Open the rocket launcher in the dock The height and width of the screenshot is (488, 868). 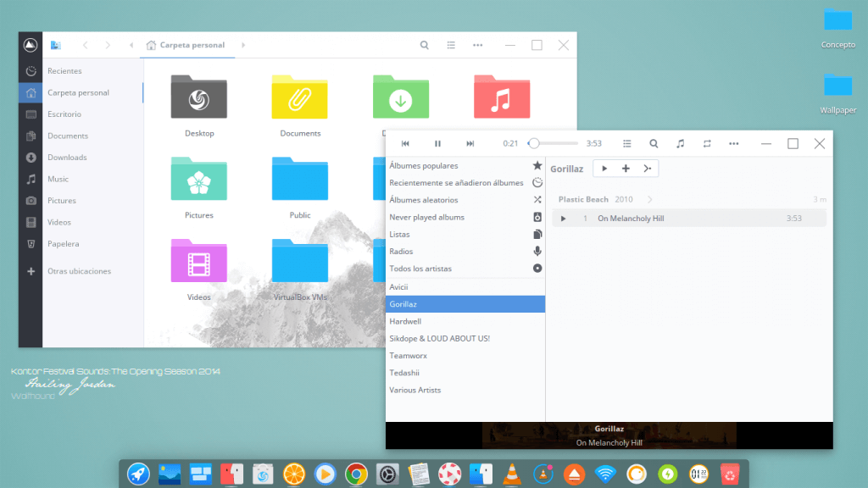click(138, 474)
